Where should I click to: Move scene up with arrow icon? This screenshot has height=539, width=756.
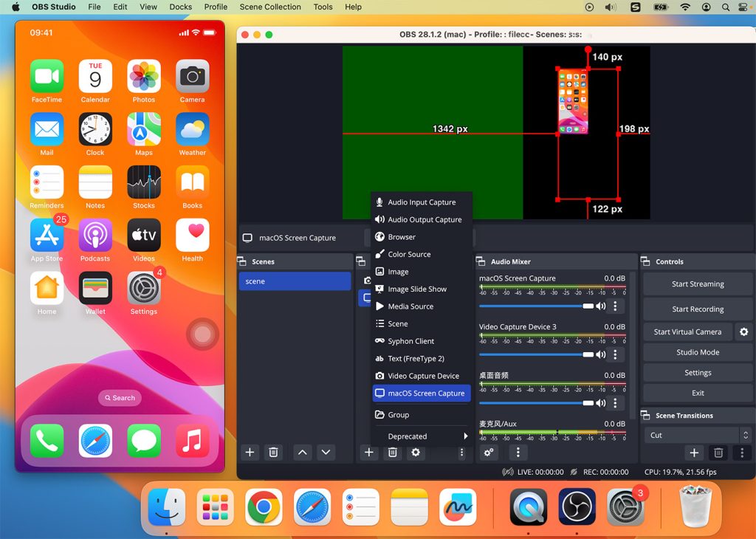pos(302,452)
